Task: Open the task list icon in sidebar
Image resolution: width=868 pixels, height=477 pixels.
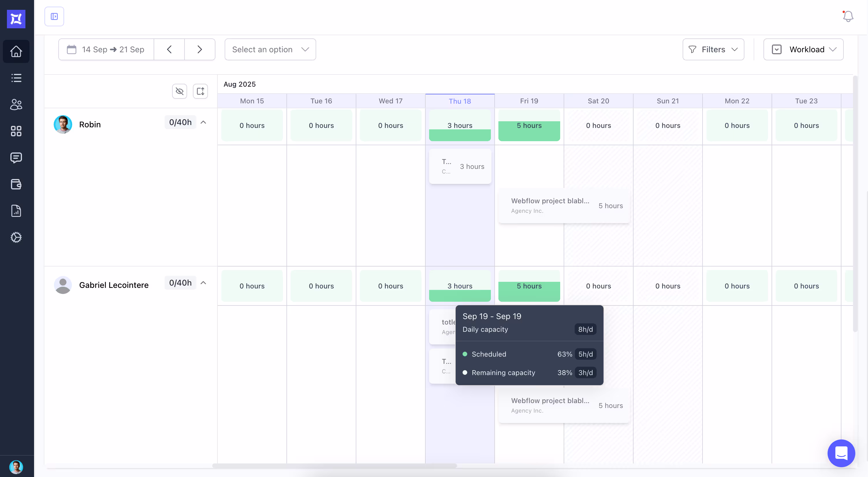Action: tap(16, 78)
